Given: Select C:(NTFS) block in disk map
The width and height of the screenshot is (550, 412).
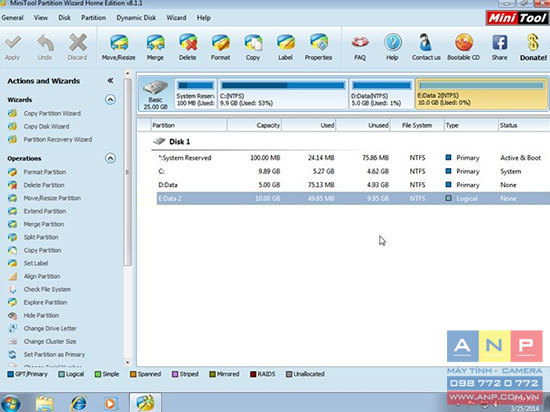Looking at the screenshot, I should click(x=283, y=94).
